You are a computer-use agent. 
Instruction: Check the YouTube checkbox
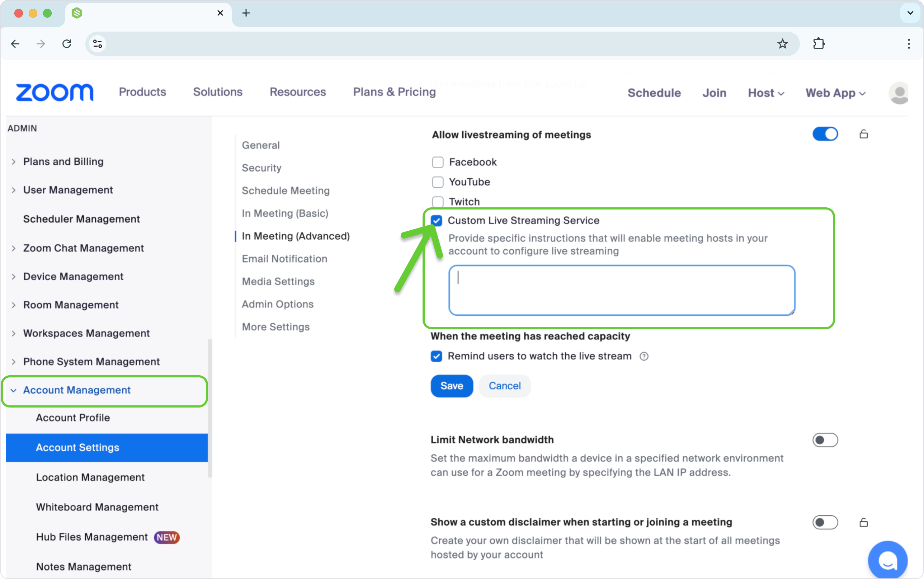[x=438, y=182]
